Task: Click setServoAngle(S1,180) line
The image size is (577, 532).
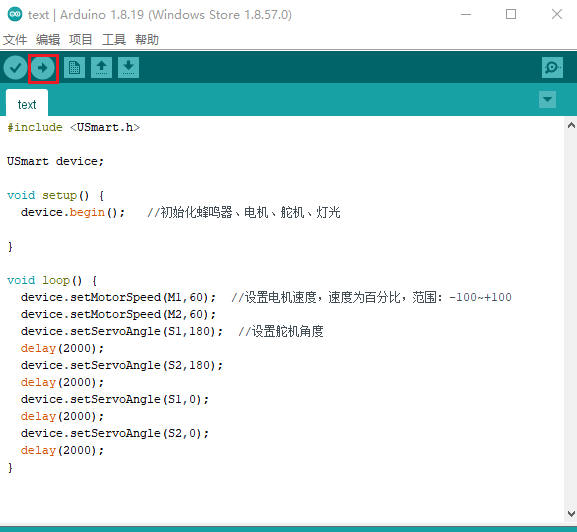Action: click(x=122, y=331)
